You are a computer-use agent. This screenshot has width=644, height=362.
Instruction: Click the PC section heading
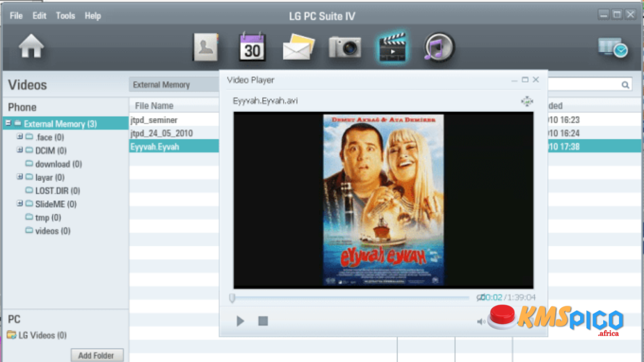14,319
